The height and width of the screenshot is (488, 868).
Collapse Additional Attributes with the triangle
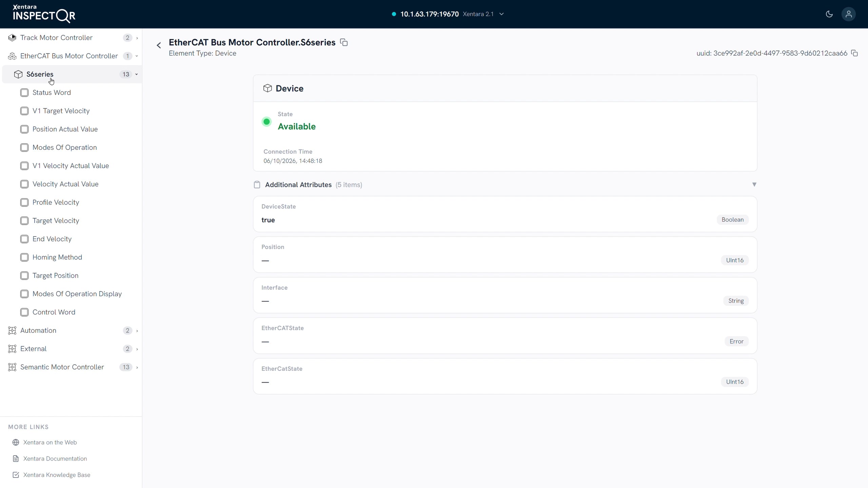tap(754, 185)
